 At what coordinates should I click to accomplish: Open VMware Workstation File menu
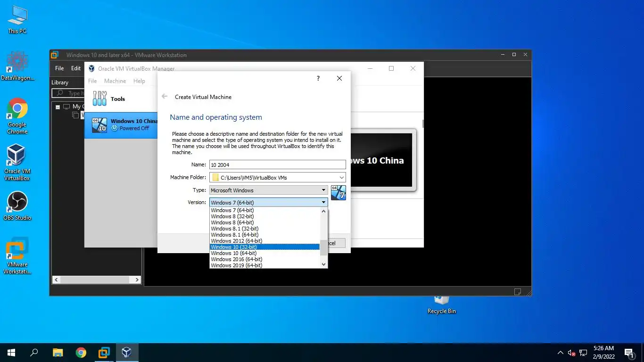(59, 68)
